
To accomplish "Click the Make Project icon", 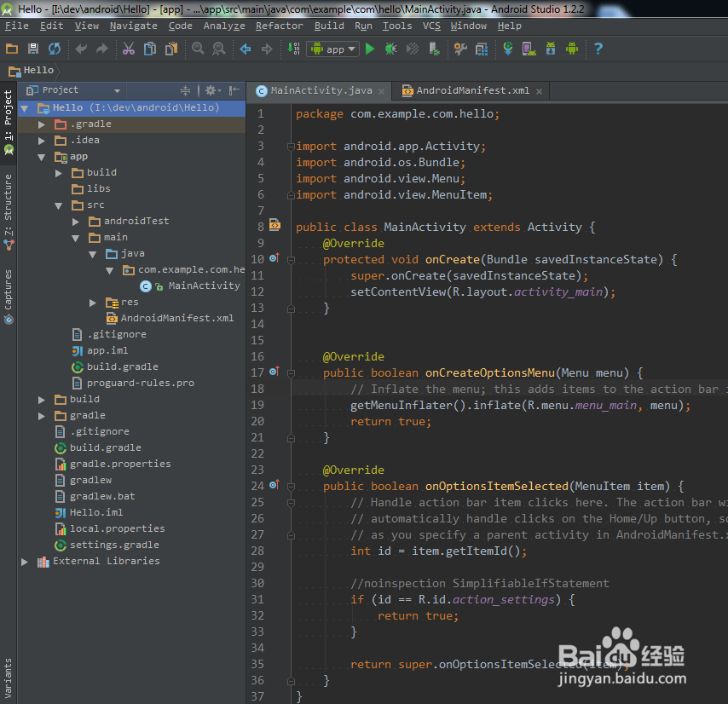I will 293,49.
